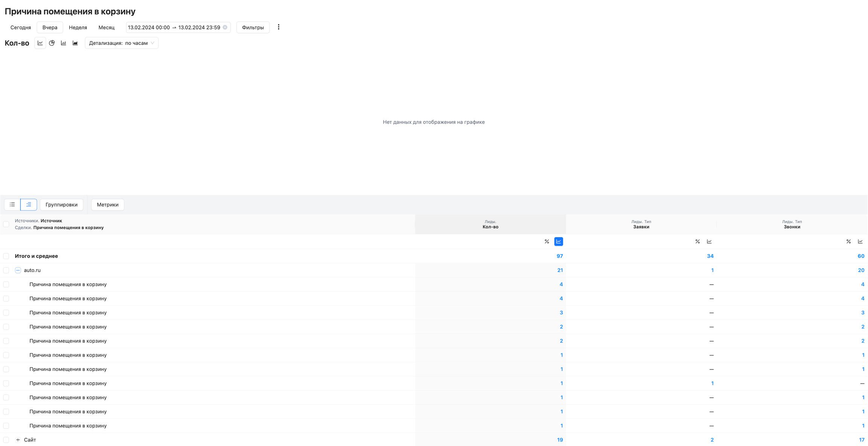The width and height of the screenshot is (868, 446).
Task: Switch to area chart view
Action: [x=75, y=43]
